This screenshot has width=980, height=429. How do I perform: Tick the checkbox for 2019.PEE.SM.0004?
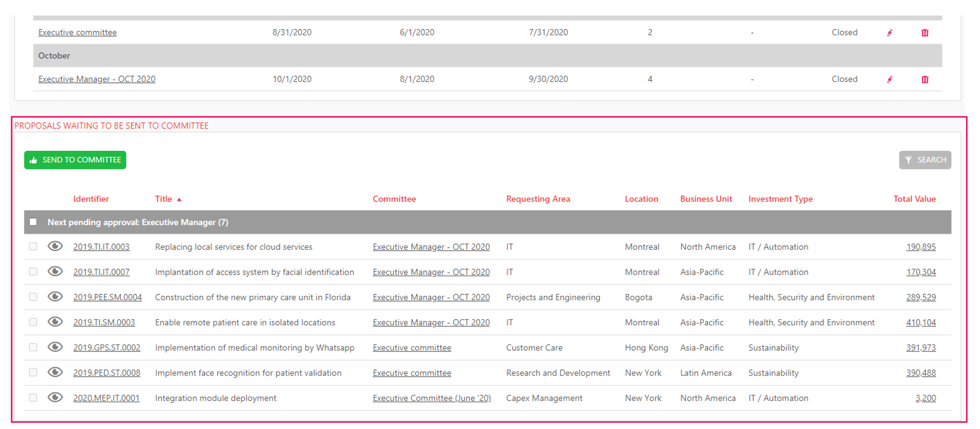(33, 297)
